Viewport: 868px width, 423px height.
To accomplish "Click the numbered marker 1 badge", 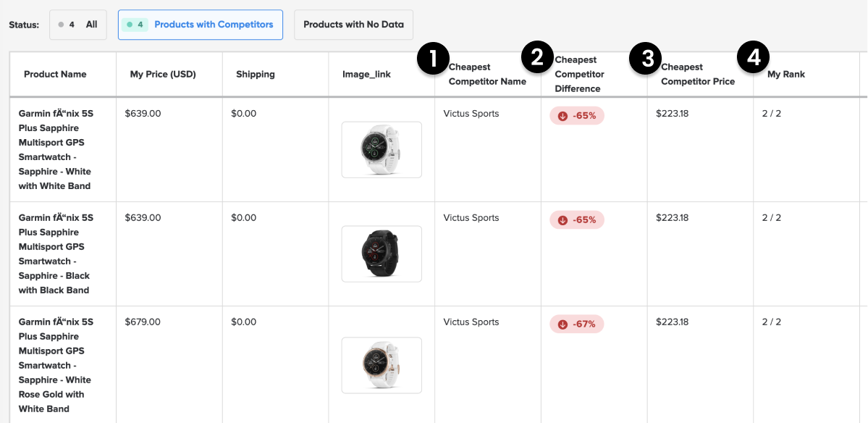I will click(x=433, y=59).
